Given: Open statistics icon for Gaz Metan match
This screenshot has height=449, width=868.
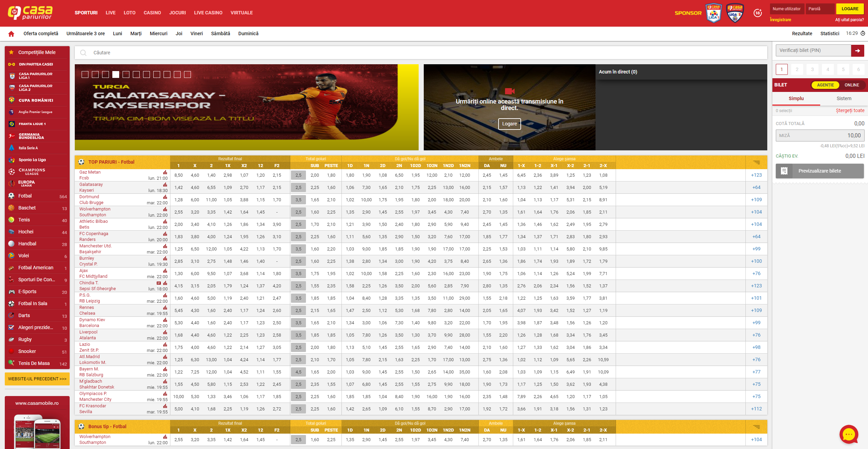Looking at the screenshot, I should coord(165,172).
